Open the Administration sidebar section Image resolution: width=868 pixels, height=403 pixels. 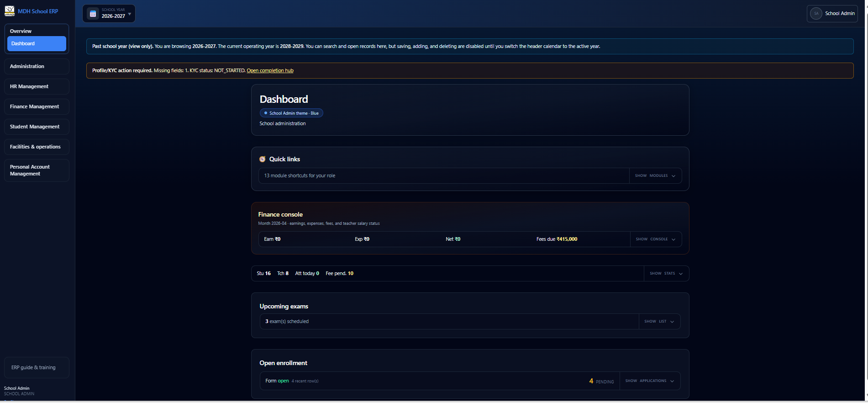click(x=37, y=67)
